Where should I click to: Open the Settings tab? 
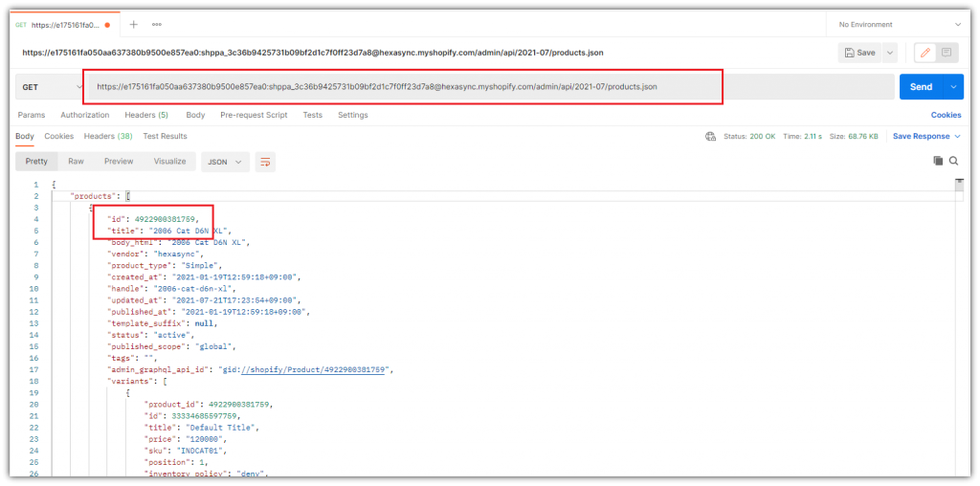(x=353, y=115)
